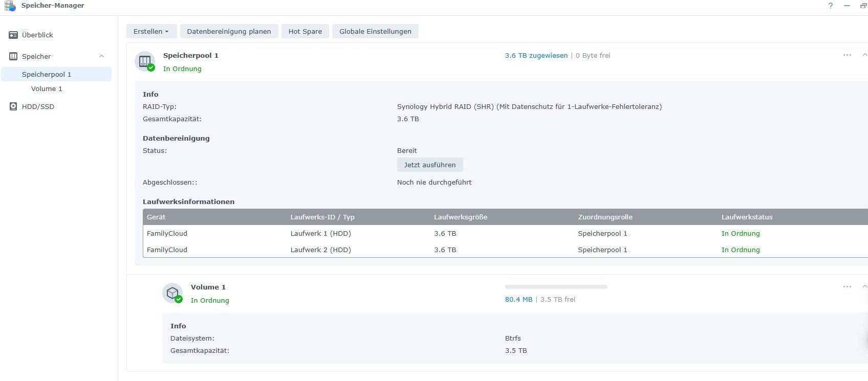Click Jetzt ausführen button
The width and height of the screenshot is (868, 381).
430,165
